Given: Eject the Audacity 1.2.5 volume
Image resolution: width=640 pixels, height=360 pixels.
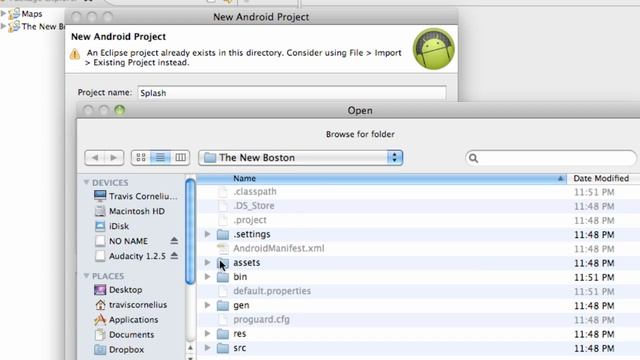Looking at the screenshot, I should coord(174,256).
